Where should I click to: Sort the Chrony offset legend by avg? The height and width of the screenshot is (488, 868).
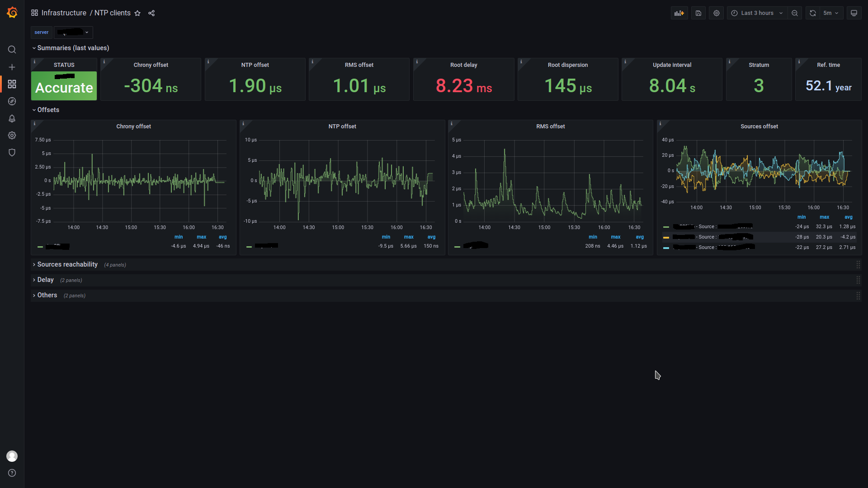point(223,237)
